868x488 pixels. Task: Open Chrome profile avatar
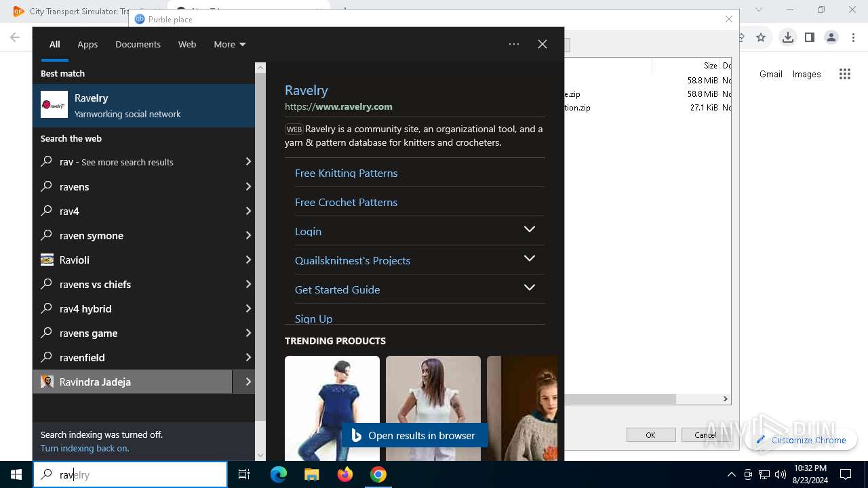pyautogui.click(x=831, y=37)
